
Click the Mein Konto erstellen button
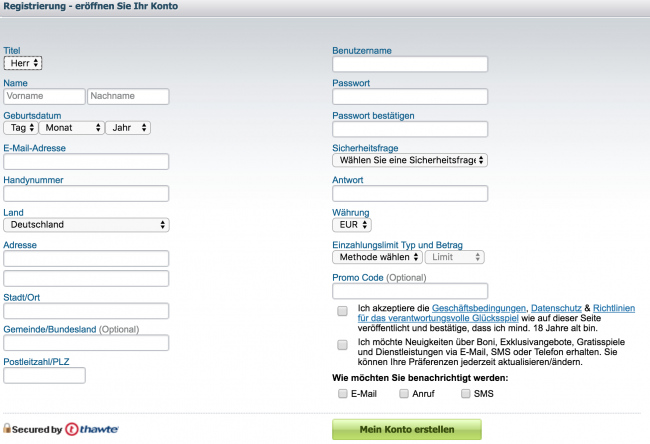(407, 429)
